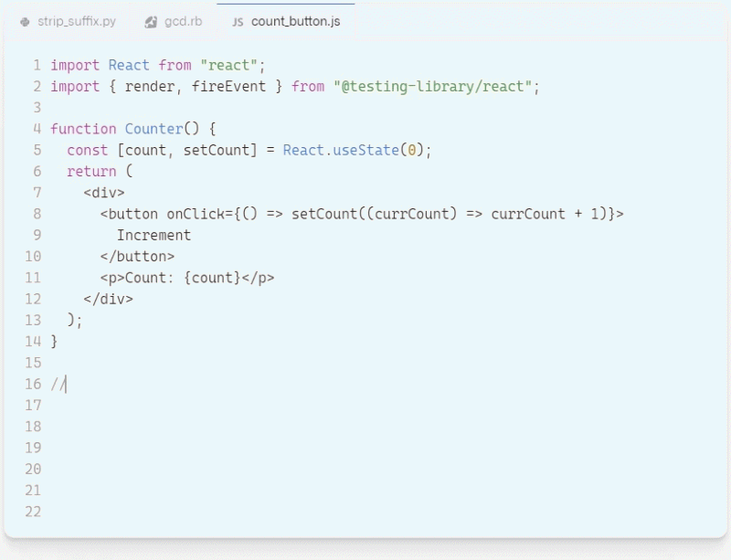Click {count} expression on line 11
The width and height of the screenshot is (731, 560).
(212, 278)
